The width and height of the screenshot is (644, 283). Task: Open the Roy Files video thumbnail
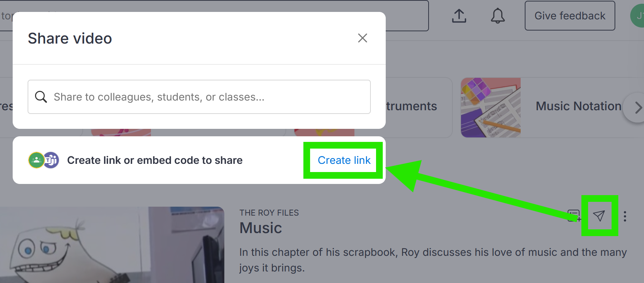[x=112, y=245]
